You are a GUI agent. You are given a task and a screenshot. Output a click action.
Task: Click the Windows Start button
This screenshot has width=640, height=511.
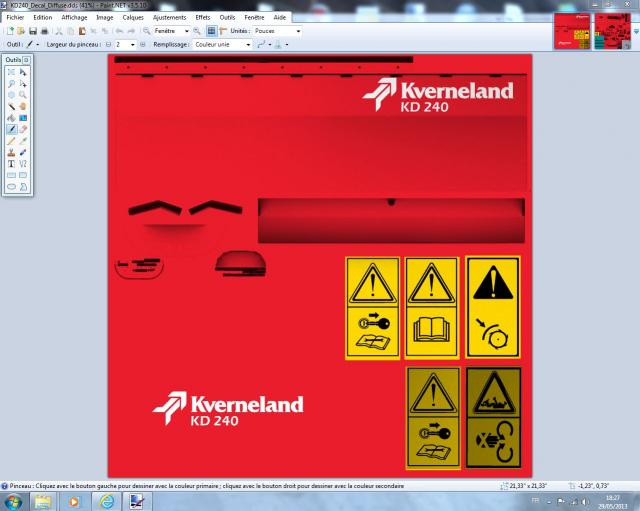13,501
